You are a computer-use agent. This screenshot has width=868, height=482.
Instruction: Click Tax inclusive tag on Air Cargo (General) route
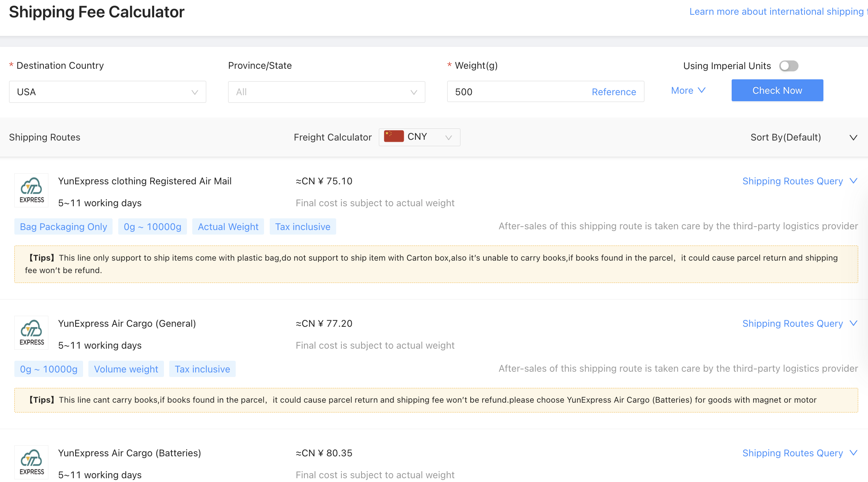point(202,369)
